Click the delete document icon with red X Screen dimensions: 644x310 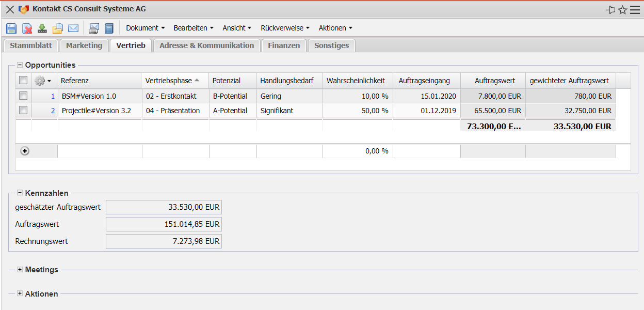(27, 28)
